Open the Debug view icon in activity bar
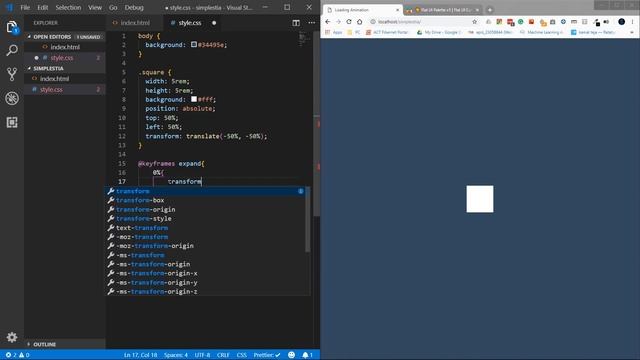Viewport: 640px width, 360px height. 12,98
